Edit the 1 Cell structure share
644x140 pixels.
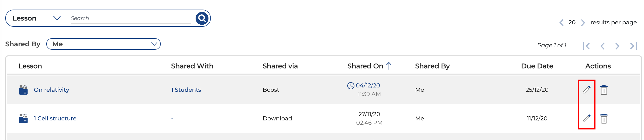[x=587, y=118]
